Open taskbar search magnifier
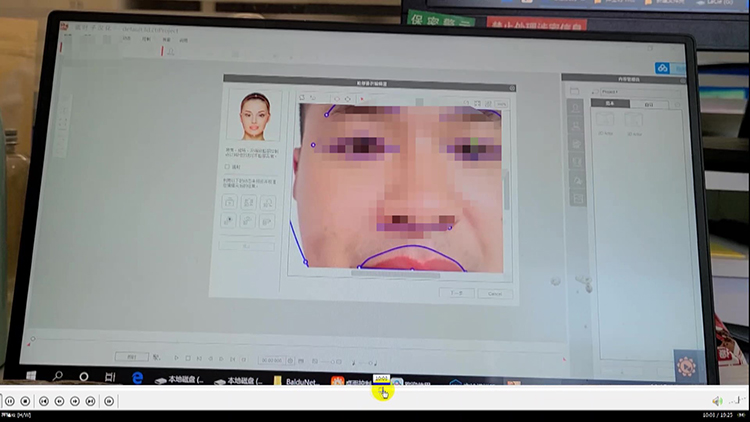This screenshot has width=750, height=422. click(x=58, y=376)
